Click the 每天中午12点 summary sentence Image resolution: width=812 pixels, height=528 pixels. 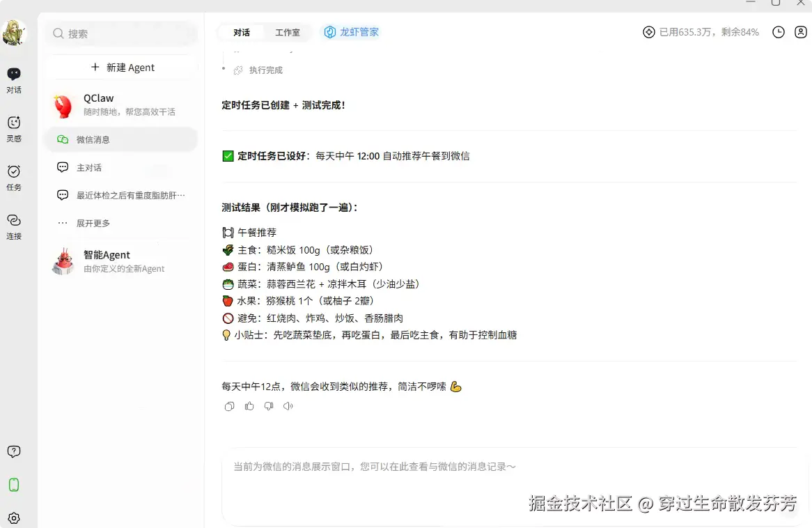(x=342, y=387)
